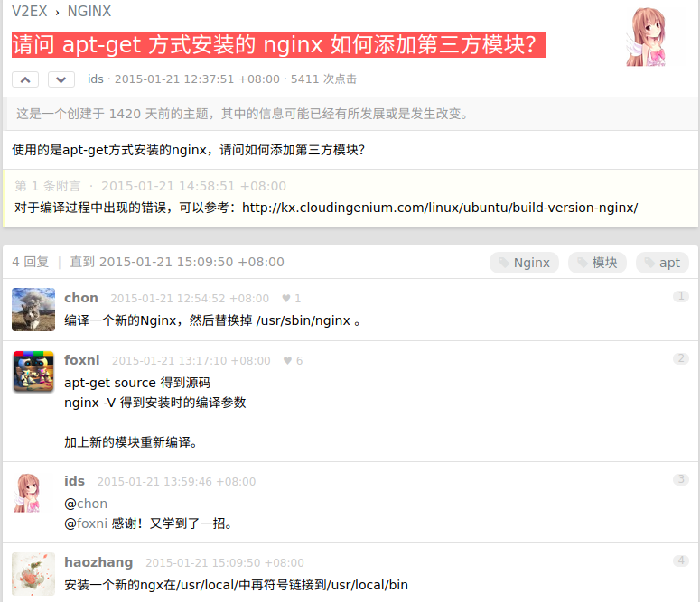
Task: Select the 模块 tag
Action: click(597, 263)
